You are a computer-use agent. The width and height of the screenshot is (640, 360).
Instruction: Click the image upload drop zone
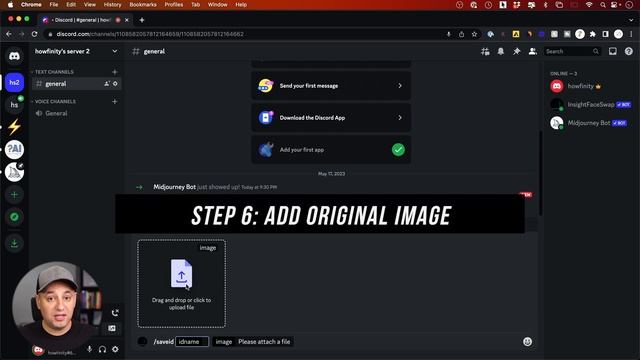(182, 284)
